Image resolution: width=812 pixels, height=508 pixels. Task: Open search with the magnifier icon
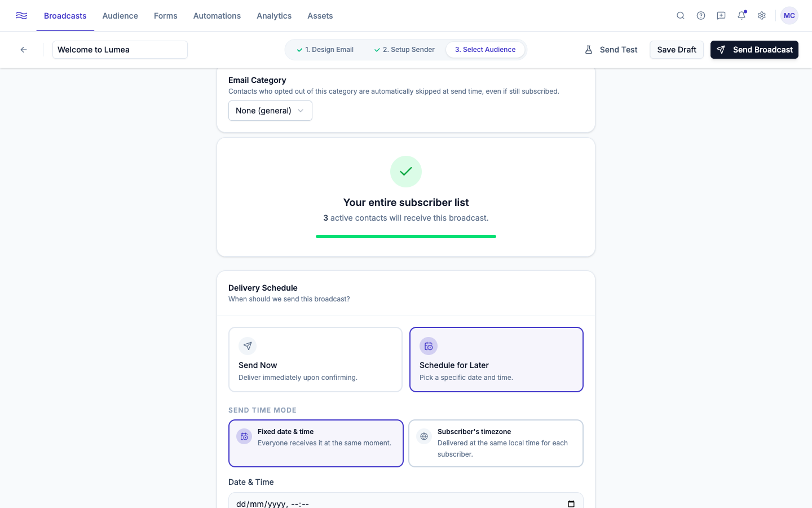(x=681, y=16)
